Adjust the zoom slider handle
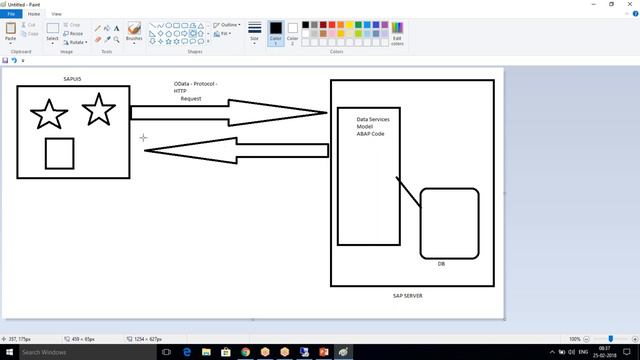This screenshot has width=640, height=360. point(611,339)
